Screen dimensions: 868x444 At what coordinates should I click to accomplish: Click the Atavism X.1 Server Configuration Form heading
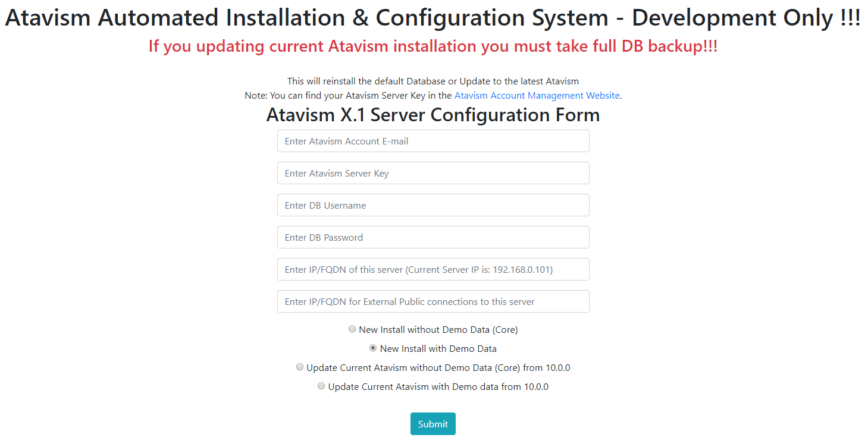coord(433,115)
